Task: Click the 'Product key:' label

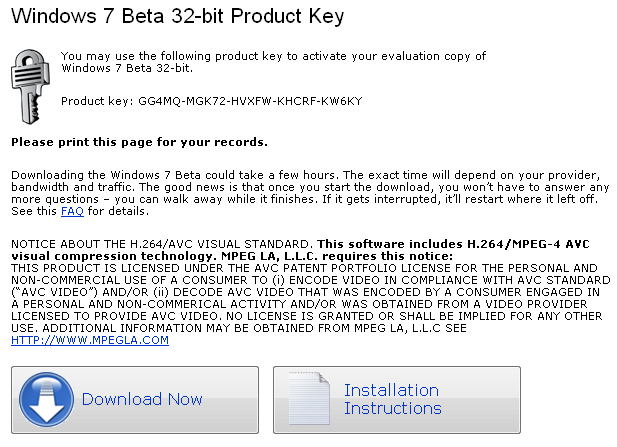Action: point(95,102)
